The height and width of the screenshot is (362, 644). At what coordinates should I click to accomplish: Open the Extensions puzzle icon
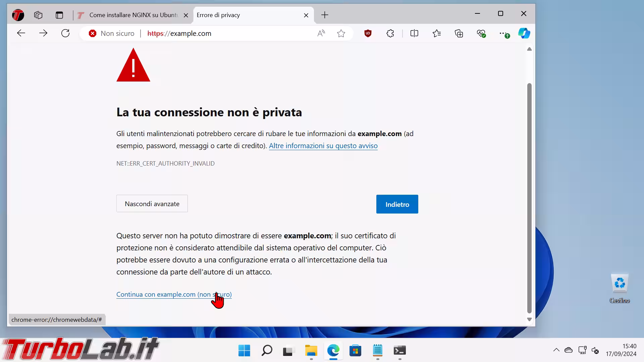pyautogui.click(x=390, y=33)
